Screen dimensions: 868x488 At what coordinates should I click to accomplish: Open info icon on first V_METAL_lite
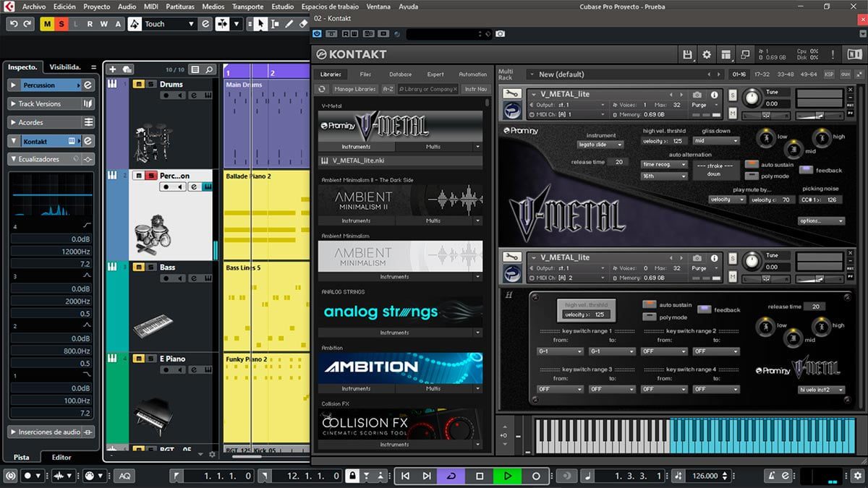715,95
